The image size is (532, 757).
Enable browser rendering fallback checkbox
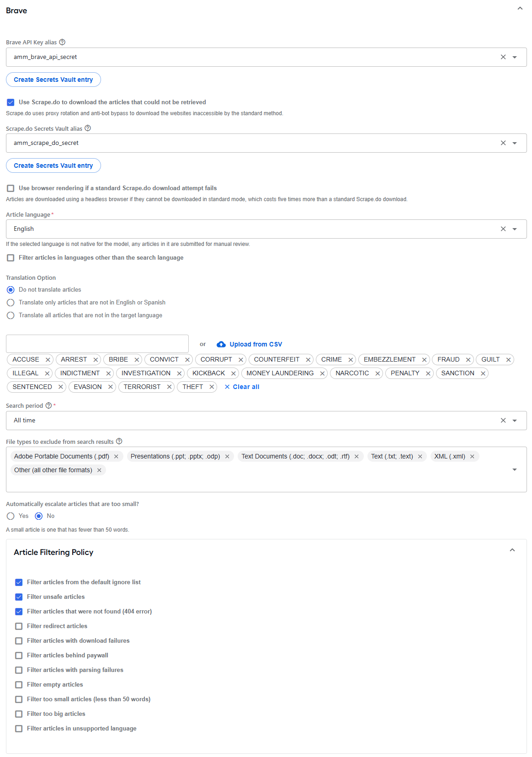[x=11, y=188]
